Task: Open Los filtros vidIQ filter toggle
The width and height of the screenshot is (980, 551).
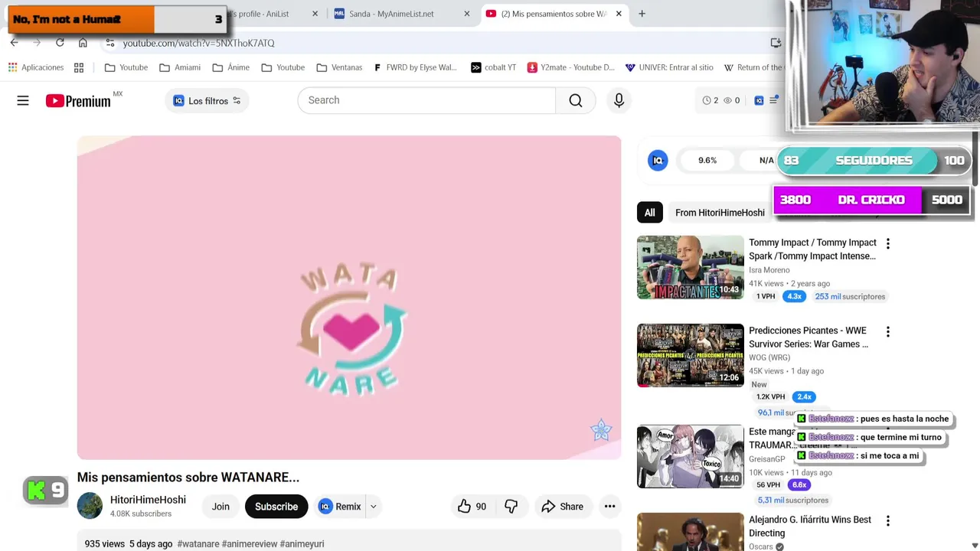Action: click(207, 100)
